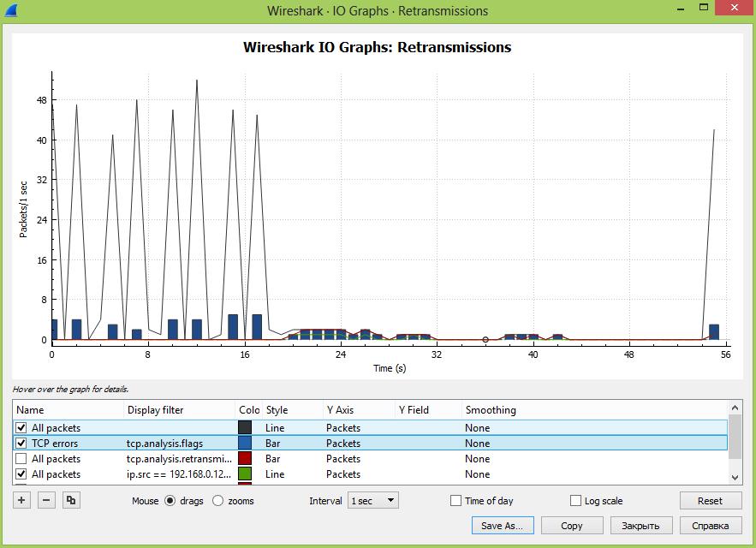
Task: Enable the tcp.analysis.retransmission graph checkbox
Action: (x=21, y=458)
